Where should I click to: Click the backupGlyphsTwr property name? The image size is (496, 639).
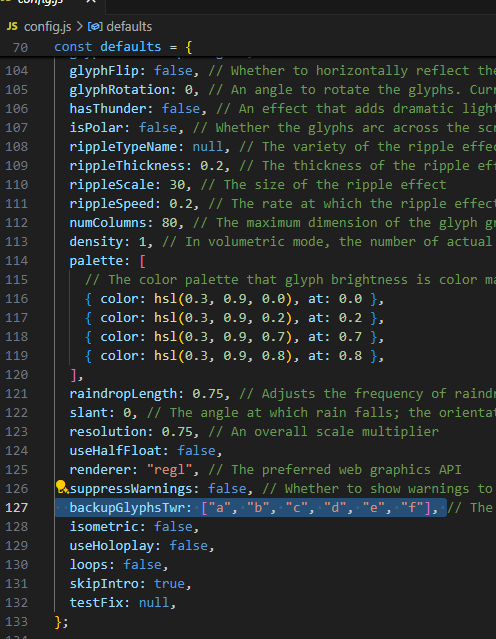pos(127,508)
